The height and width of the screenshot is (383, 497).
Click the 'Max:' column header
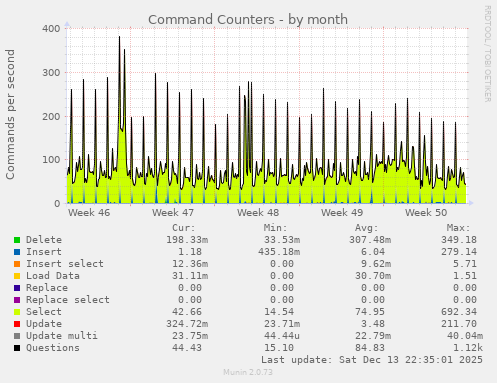459,228
